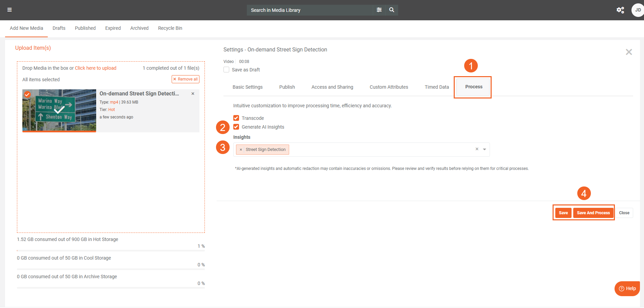Click the 'Click here to upload' link

tap(95, 68)
